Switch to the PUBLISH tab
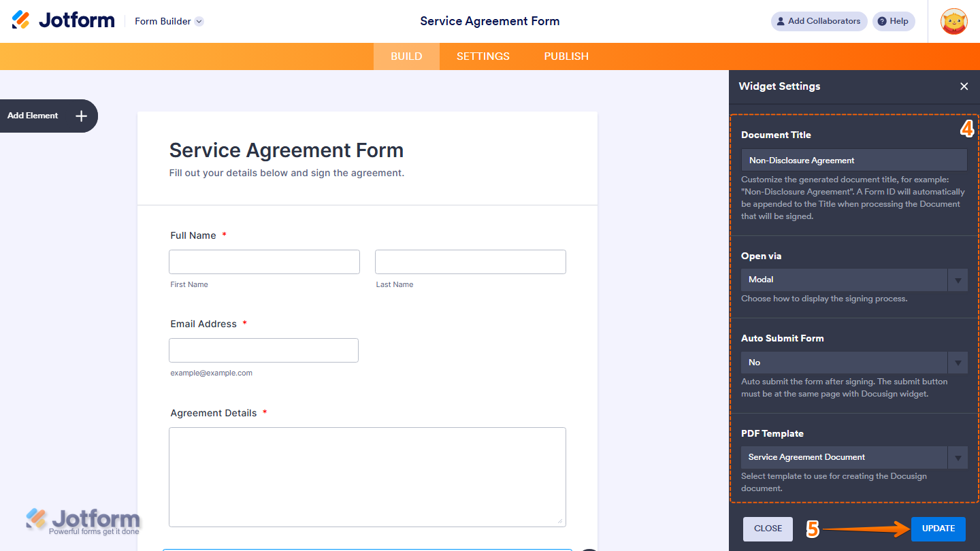This screenshot has height=551, width=980. tap(566, 56)
